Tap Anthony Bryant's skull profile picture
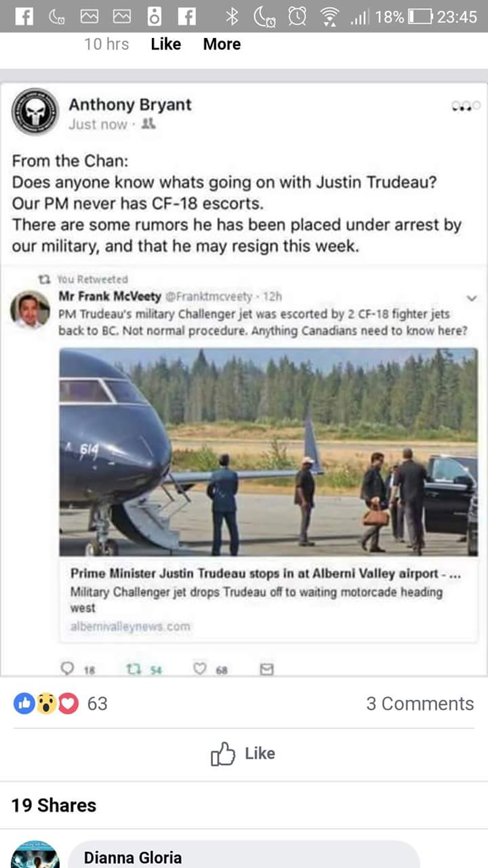Screen dimensions: 488x868 click(x=35, y=112)
